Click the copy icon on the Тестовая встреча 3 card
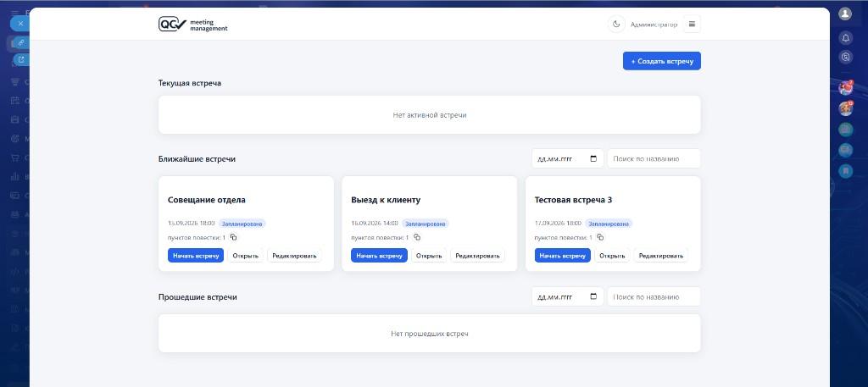This screenshot has height=387, width=868. 600,237
